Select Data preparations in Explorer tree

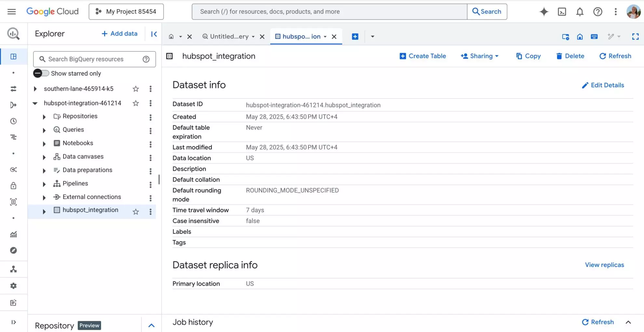[x=87, y=170]
